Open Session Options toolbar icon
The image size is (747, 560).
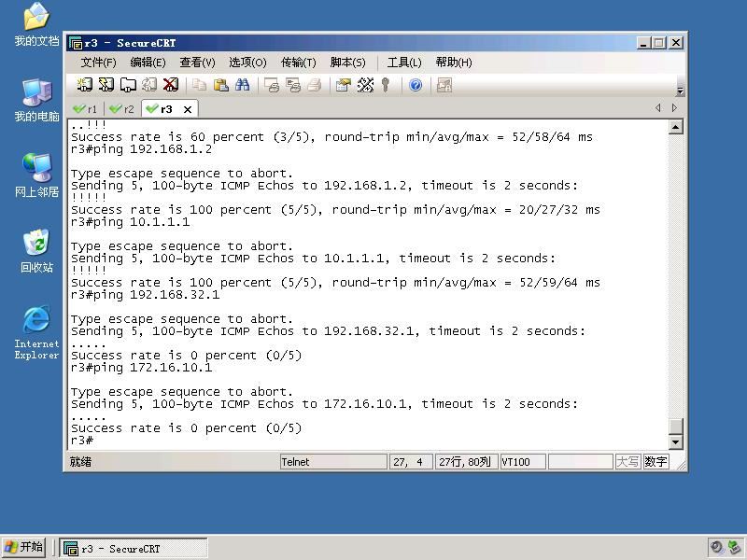pos(344,85)
